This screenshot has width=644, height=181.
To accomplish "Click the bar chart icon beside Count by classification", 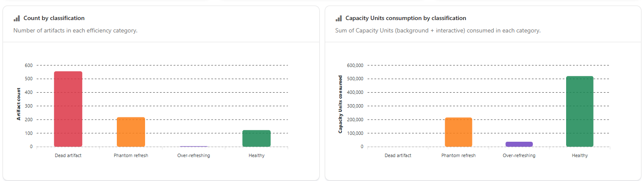I will [17, 18].
